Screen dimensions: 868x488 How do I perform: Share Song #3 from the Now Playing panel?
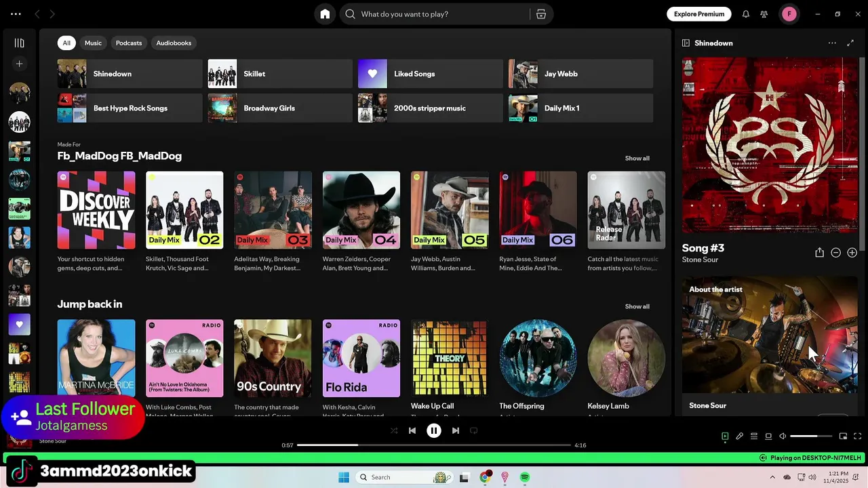click(x=819, y=253)
